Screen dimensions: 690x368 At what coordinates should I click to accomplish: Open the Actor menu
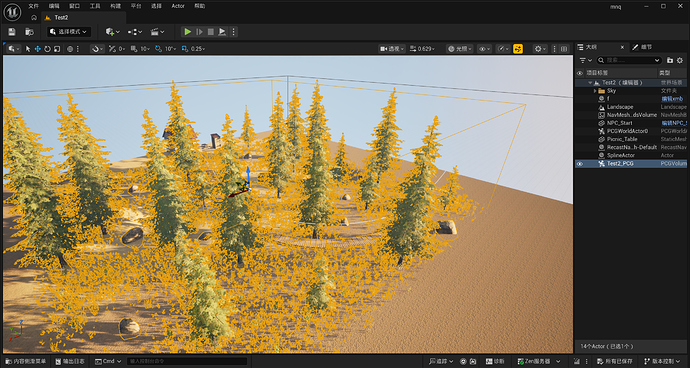(x=178, y=6)
